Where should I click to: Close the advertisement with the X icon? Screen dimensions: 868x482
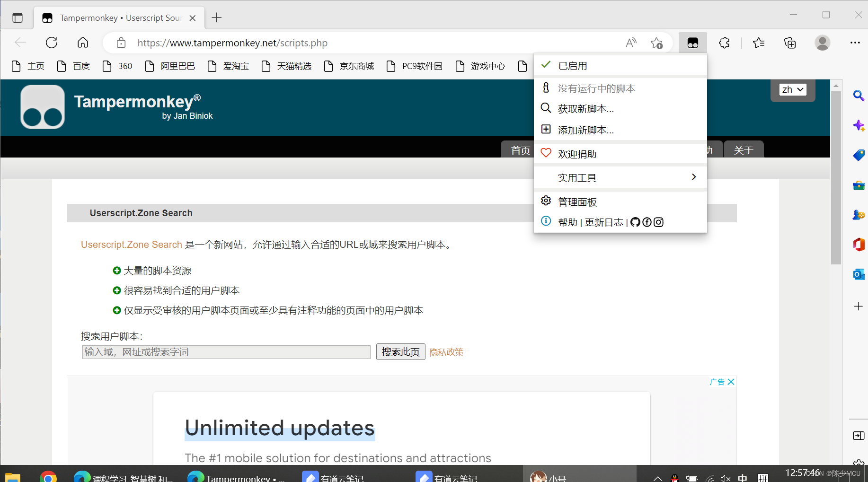[x=731, y=382]
